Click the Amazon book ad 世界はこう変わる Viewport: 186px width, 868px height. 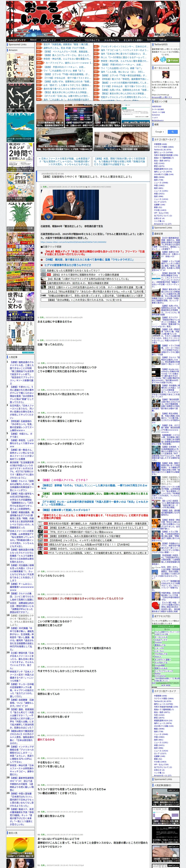(20, 307)
